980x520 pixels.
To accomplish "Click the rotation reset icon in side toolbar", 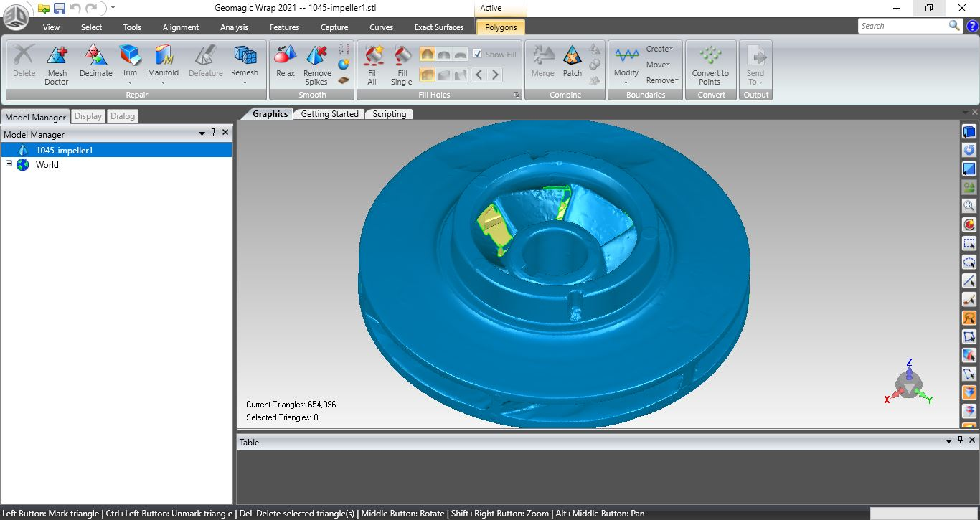I will pyautogui.click(x=969, y=150).
